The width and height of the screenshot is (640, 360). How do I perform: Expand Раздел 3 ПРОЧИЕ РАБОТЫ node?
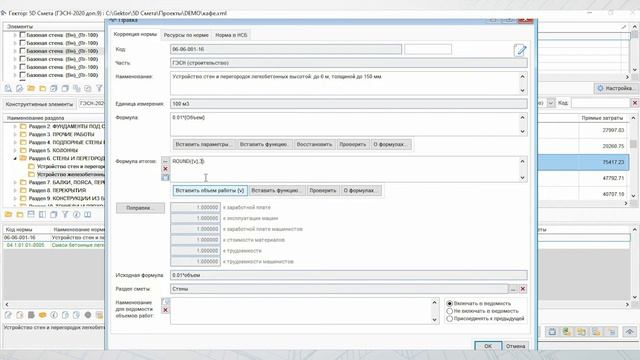[x=15, y=134]
